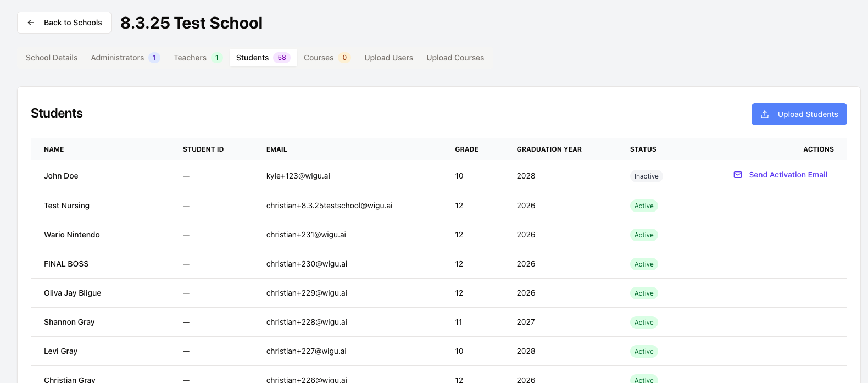This screenshot has height=383, width=868.
Task: Click the Graduation Year column header
Action: pos(549,149)
